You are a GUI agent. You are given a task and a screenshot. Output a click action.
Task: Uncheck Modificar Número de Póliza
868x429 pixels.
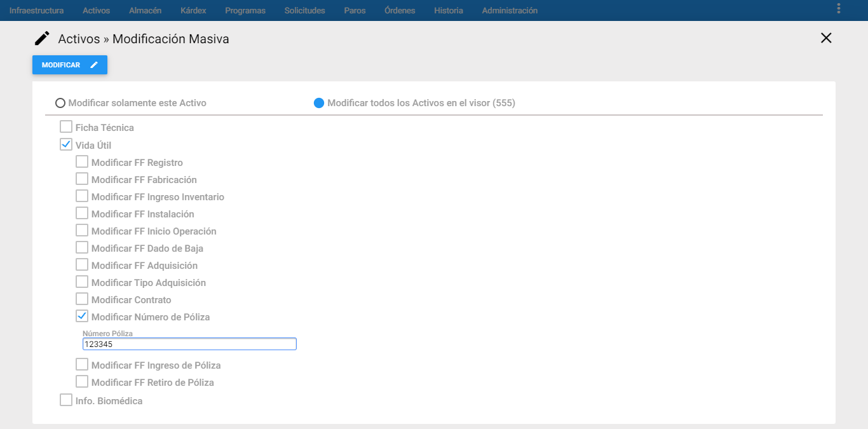[x=82, y=316]
